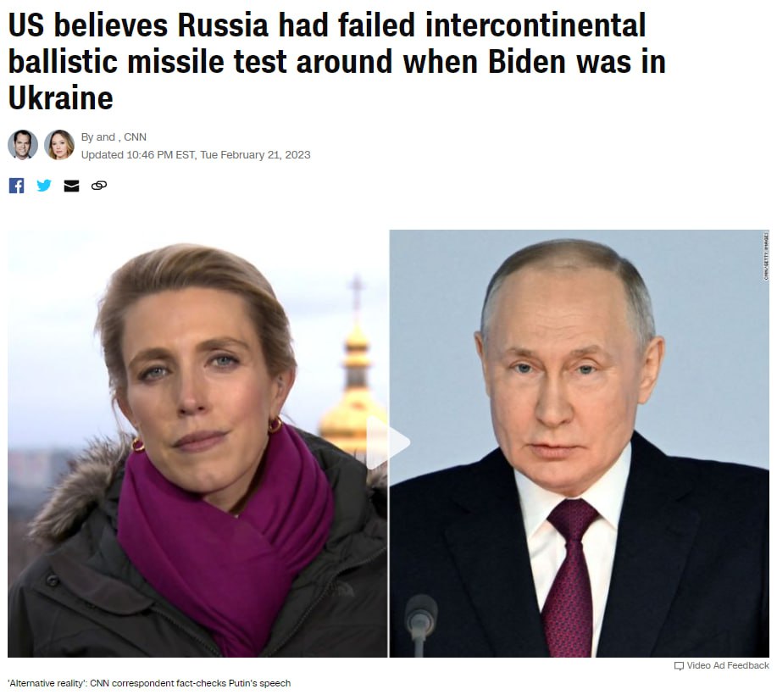Click the 'By and' byline text
Image resolution: width=777 pixels, height=700 pixels.
[x=98, y=136]
